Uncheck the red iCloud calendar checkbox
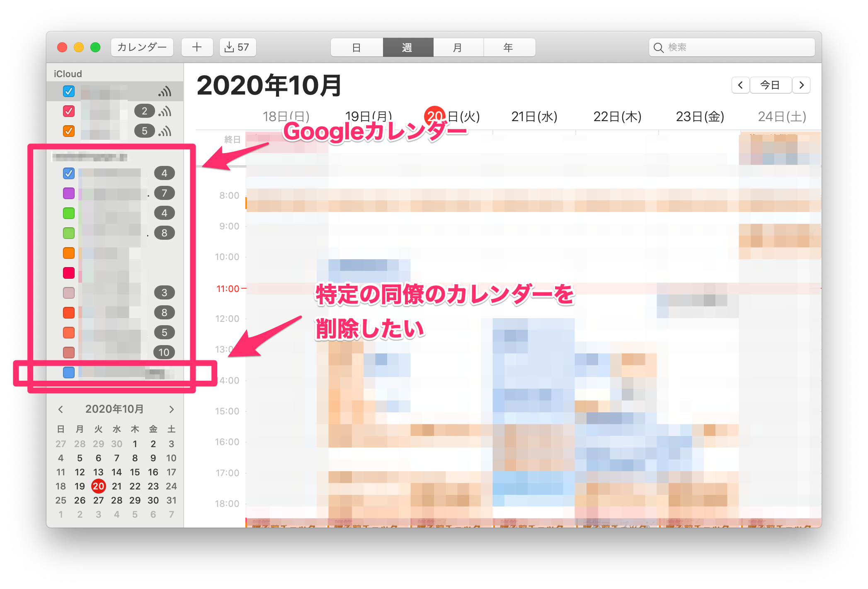 coord(69,111)
